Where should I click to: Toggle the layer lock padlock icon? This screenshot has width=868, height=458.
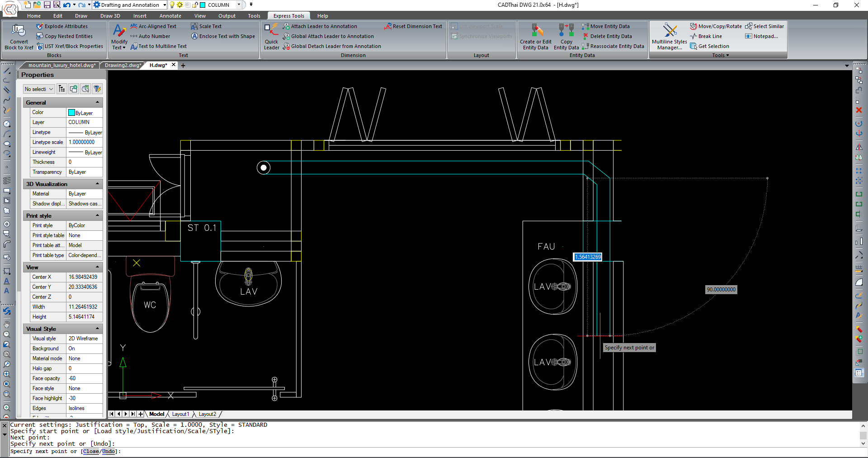[195, 5]
